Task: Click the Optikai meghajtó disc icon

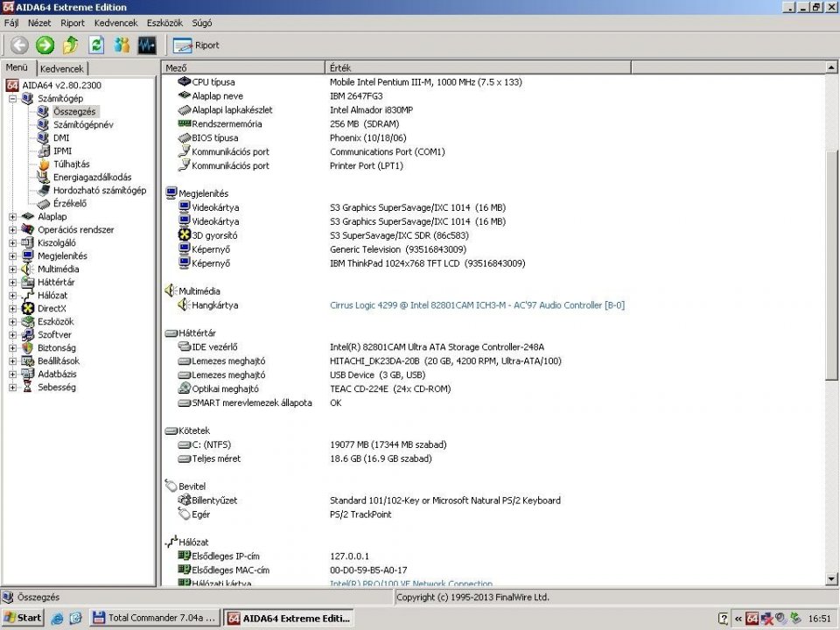Action: [185, 388]
